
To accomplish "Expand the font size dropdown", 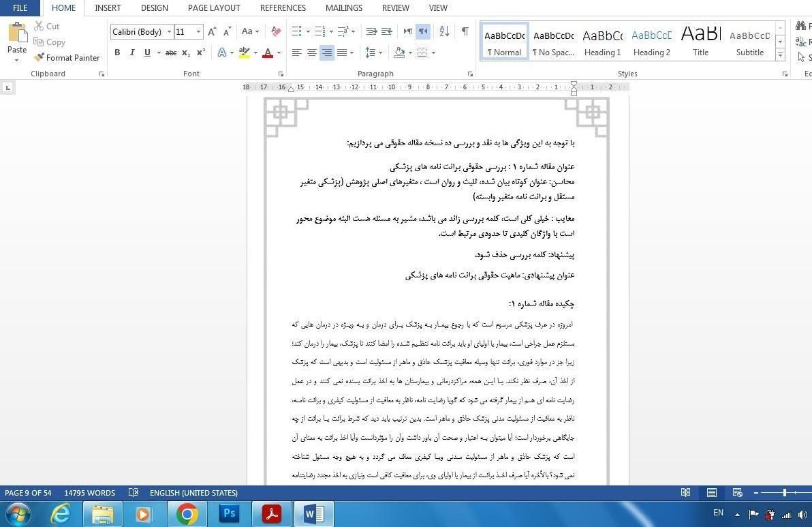I will [x=198, y=32].
